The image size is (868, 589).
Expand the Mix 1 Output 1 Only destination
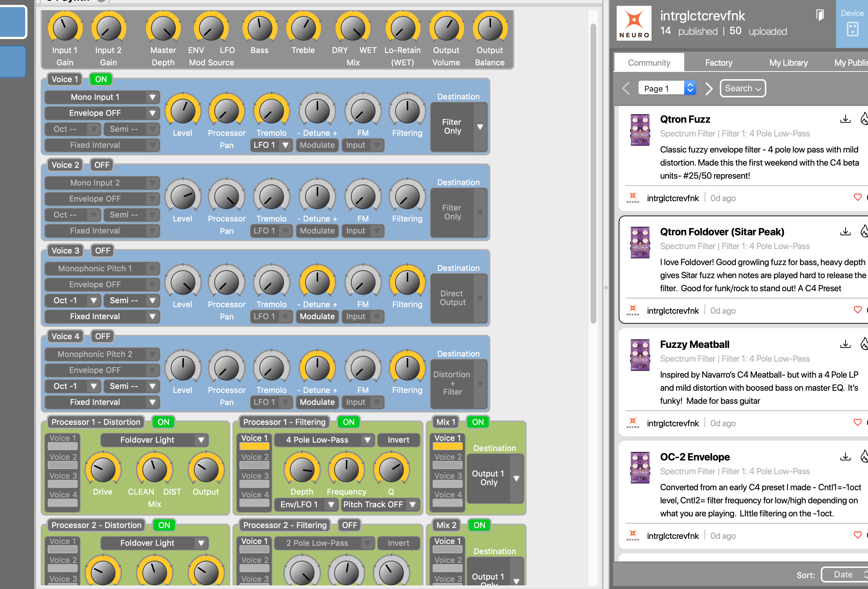[495, 478]
